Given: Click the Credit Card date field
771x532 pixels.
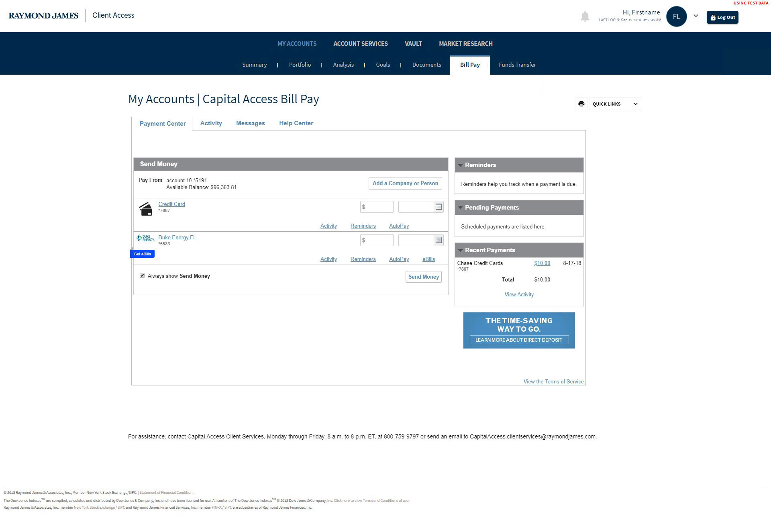Looking at the screenshot, I should click(416, 207).
